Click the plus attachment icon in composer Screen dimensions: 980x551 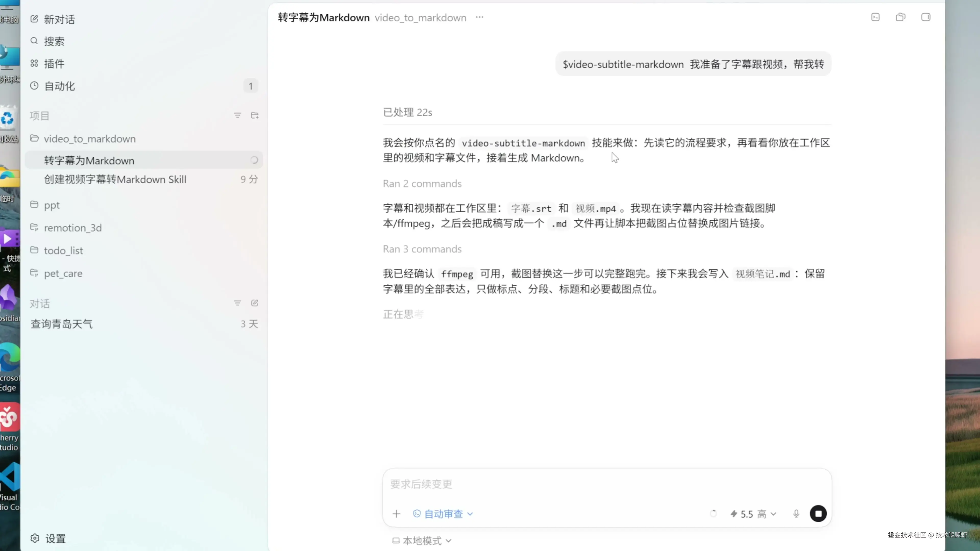pyautogui.click(x=396, y=514)
